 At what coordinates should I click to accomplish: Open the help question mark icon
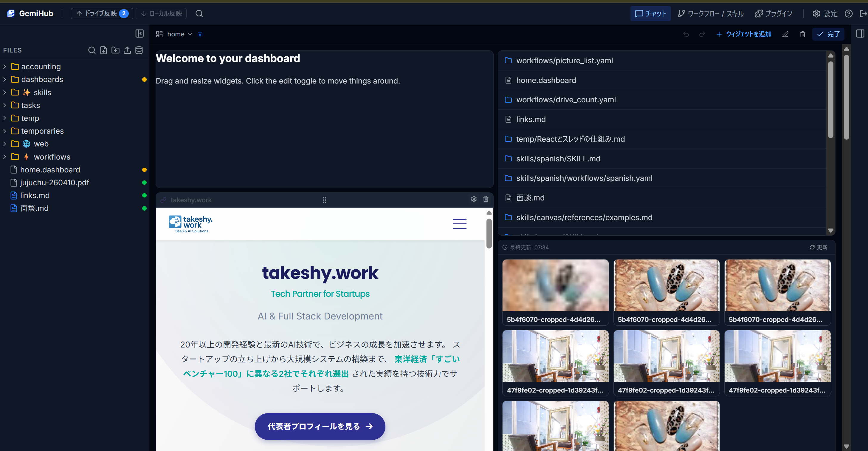[848, 13]
